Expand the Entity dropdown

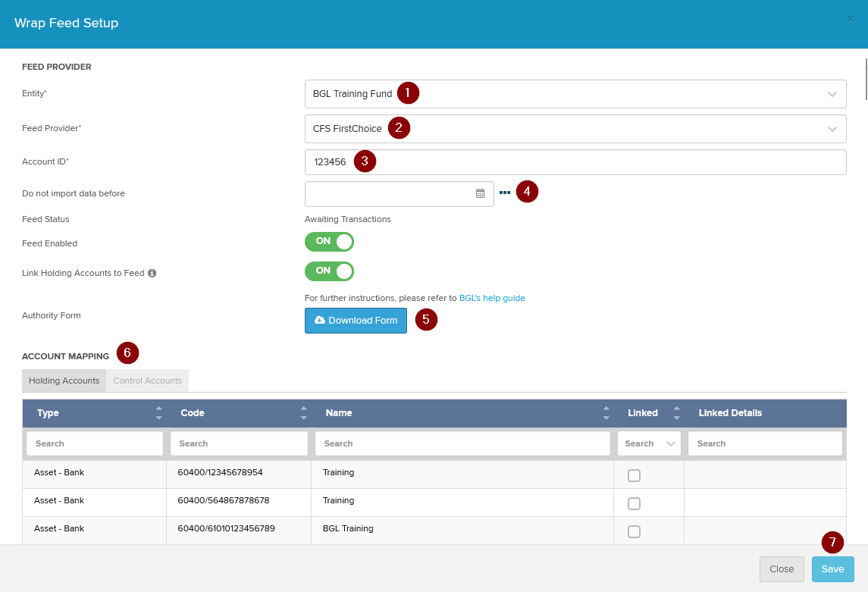pyautogui.click(x=832, y=95)
